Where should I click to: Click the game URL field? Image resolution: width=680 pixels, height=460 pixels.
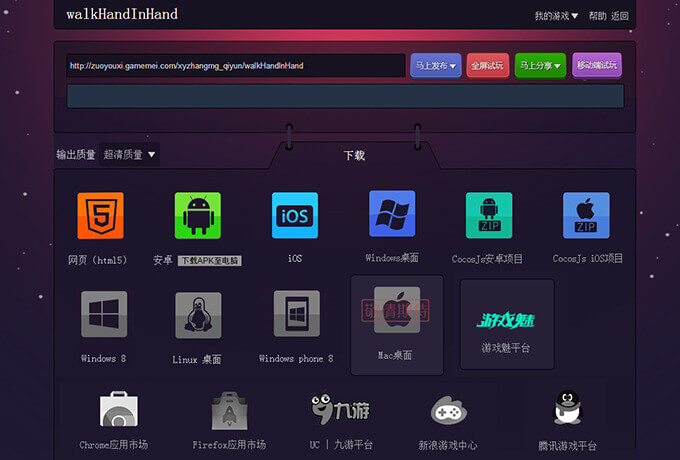(236, 65)
